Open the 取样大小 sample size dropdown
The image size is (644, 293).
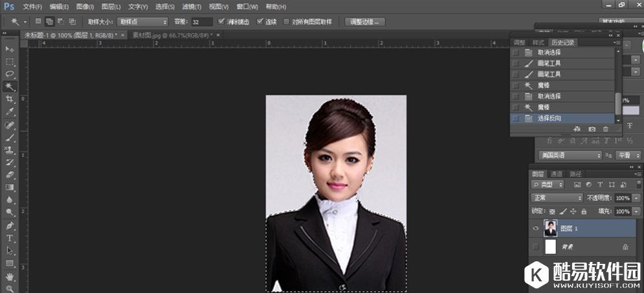coord(142,22)
